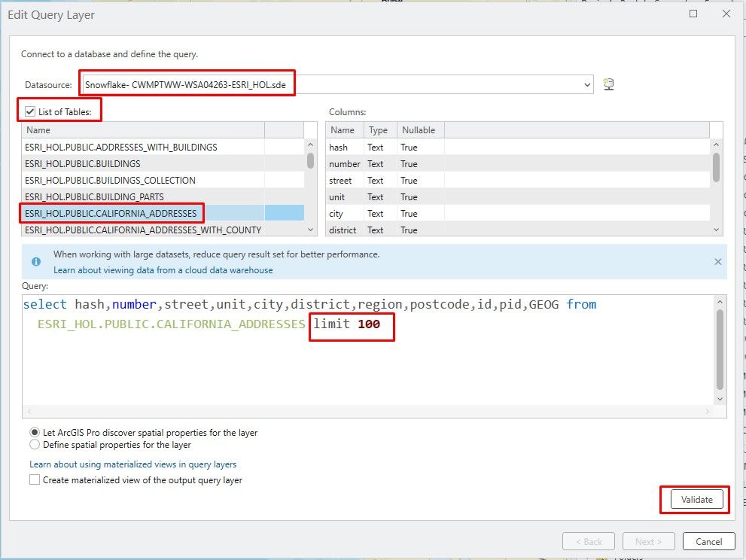Viewport: 746px width, 560px height.
Task: Select the district column row
Action: (x=518, y=230)
